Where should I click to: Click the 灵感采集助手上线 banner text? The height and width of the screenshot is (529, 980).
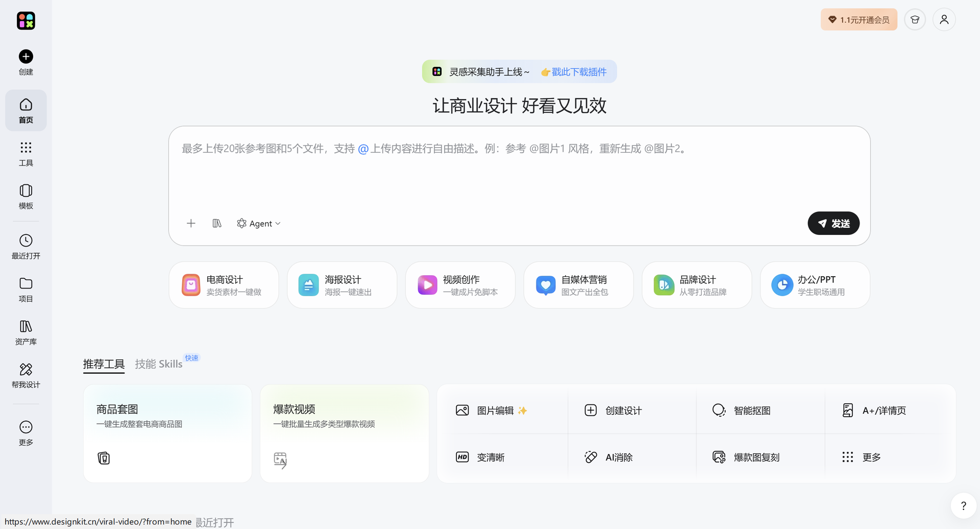pos(489,72)
